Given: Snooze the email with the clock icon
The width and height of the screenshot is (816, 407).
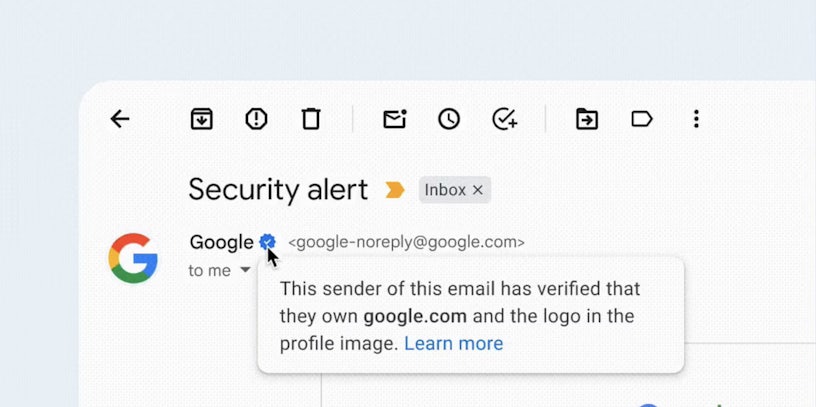Looking at the screenshot, I should pos(449,120).
